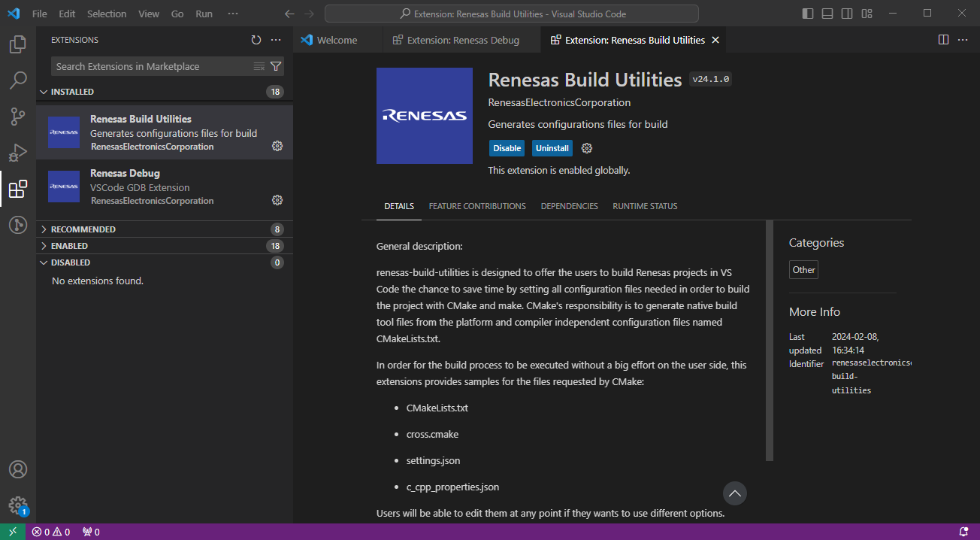Click the v24.1.0 version badge

tap(711, 79)
